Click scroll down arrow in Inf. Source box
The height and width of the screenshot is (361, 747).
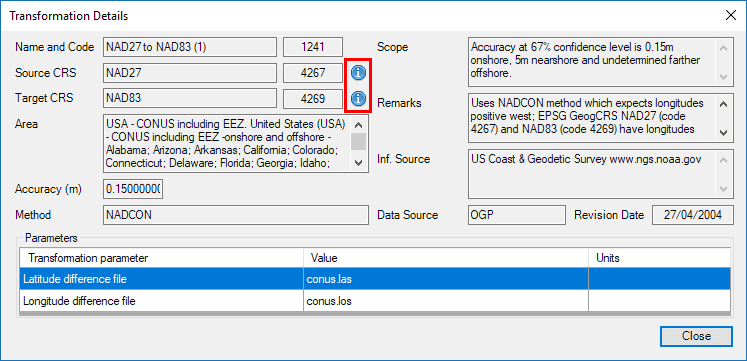click(x=723, y=189)
